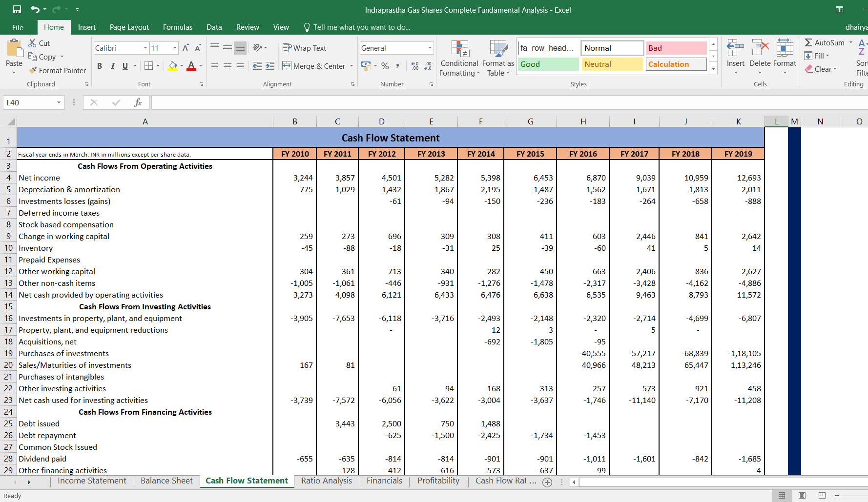Viewport: 868px width, 502px height.
Task: Switch to the Income Statement sheet tab
Action: click(92, 481)
